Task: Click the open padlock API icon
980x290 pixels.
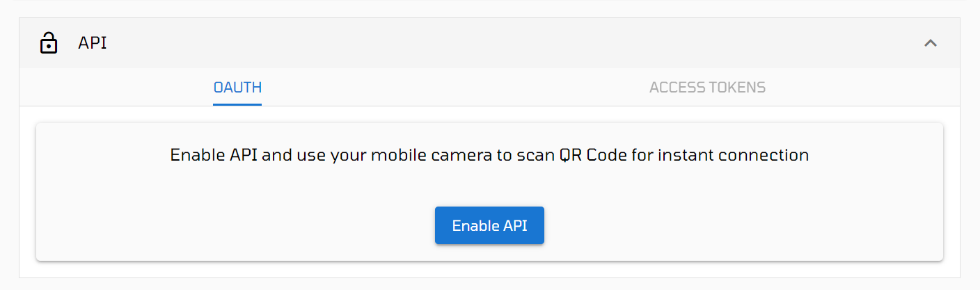Action: pos(48,43)
